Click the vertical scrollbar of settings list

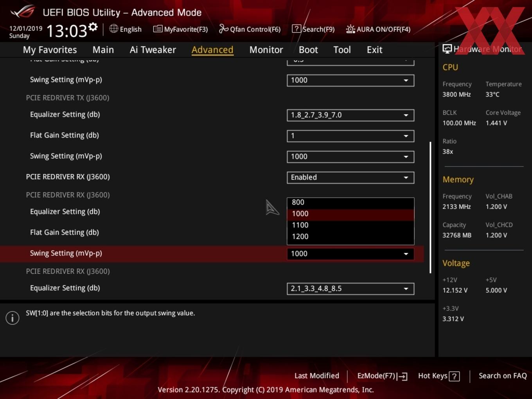[x=430, y=207]
